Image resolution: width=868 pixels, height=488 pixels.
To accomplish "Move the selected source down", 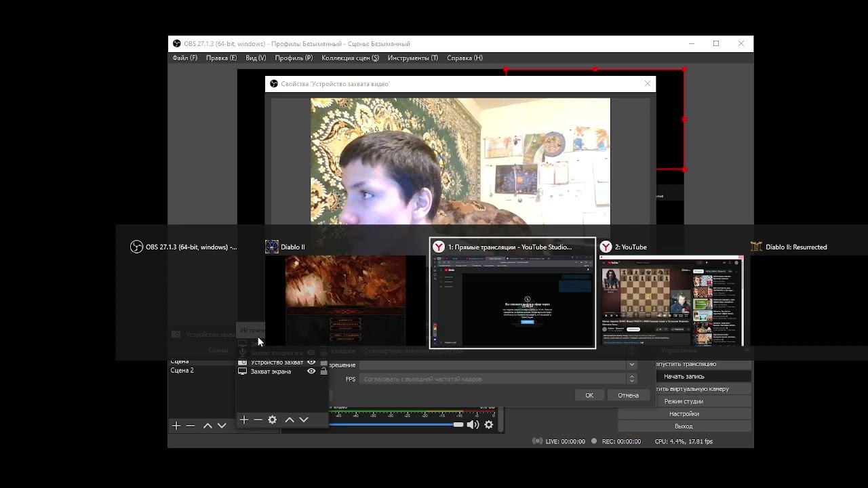I will [x=304, y=420].
